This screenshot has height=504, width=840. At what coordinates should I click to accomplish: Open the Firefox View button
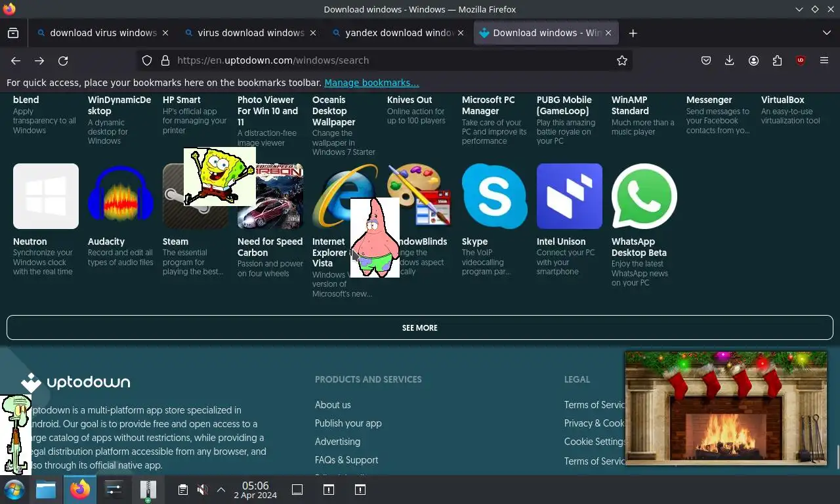[x=13, y=33]
